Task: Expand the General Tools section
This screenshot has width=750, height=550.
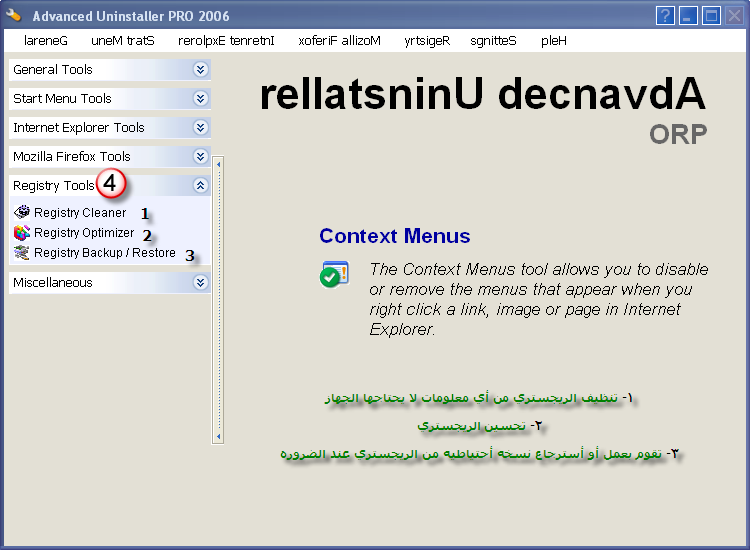Action: [x=200, y=70]
